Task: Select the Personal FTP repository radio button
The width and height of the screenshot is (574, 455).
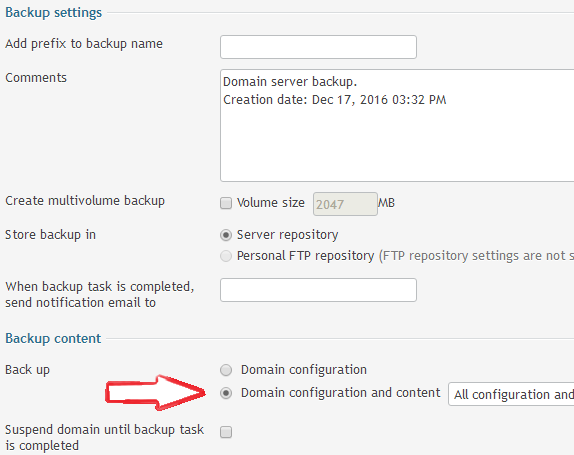Action: 226,256
